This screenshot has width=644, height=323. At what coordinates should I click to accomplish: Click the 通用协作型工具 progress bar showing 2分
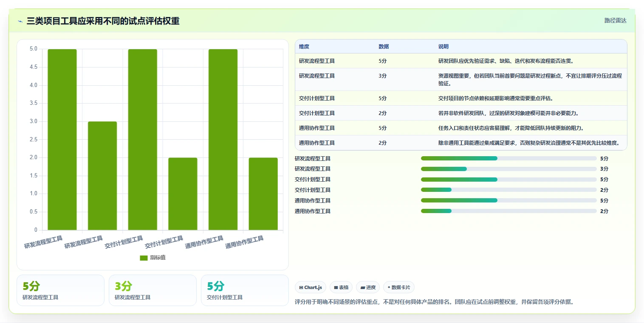point(509,211)
